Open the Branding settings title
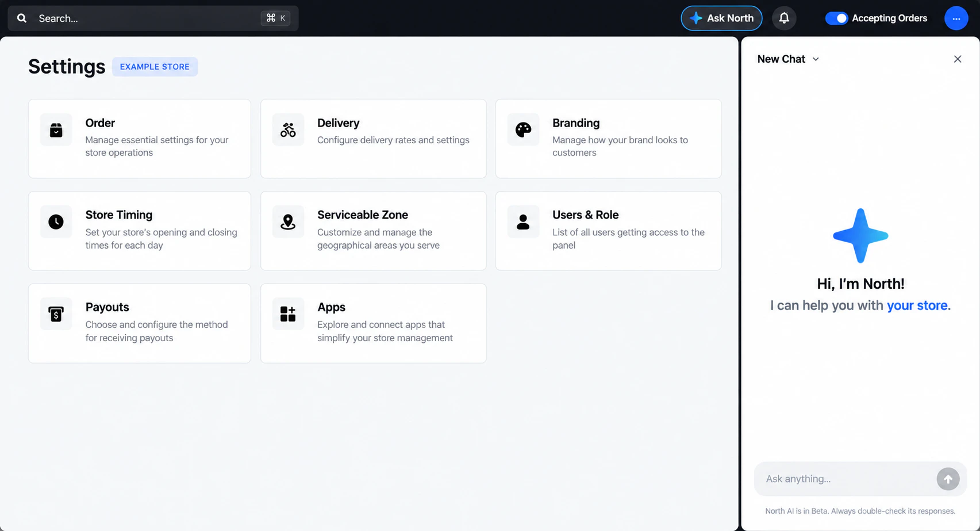 point(576,123)
